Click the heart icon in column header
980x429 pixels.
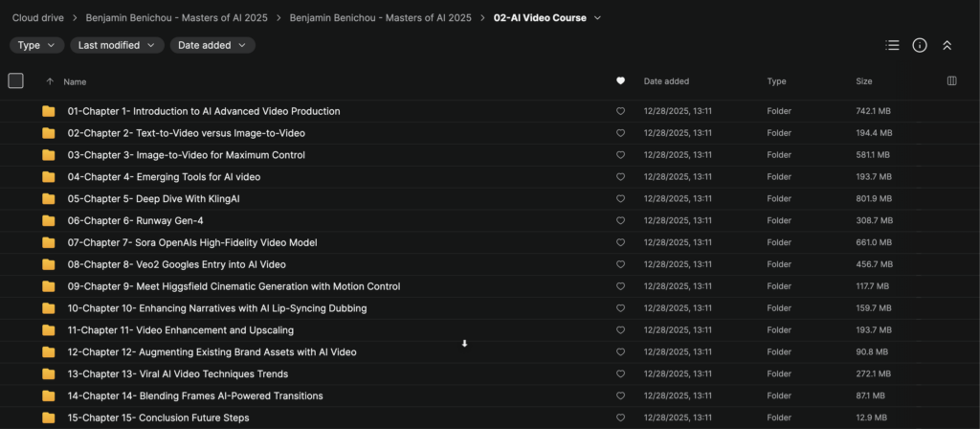pos(620,81)
